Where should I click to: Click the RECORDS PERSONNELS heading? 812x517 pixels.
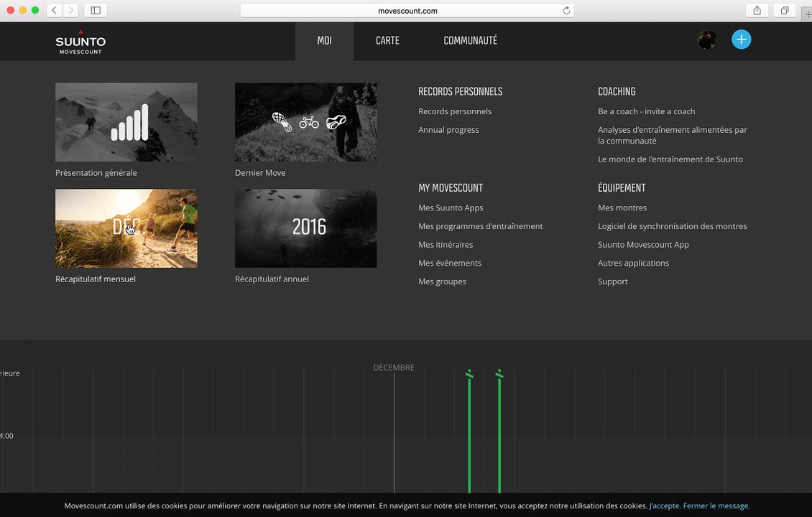(461, 92)
